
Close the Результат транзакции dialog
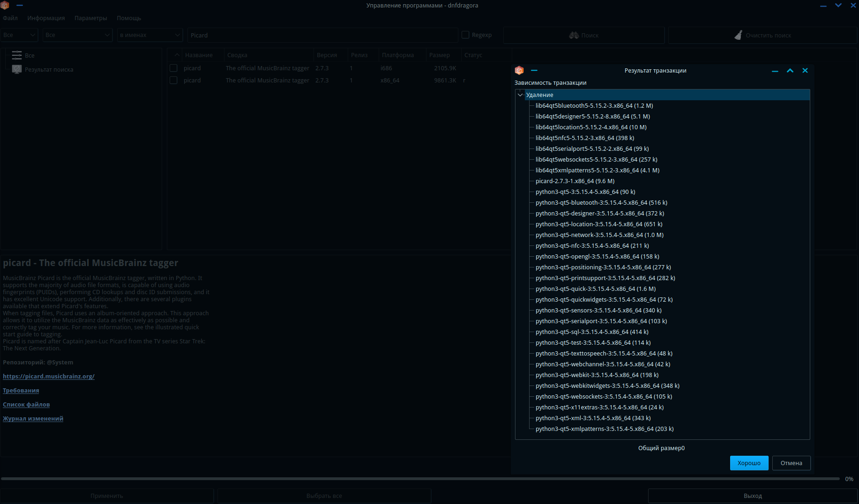[x=805, y=70]
